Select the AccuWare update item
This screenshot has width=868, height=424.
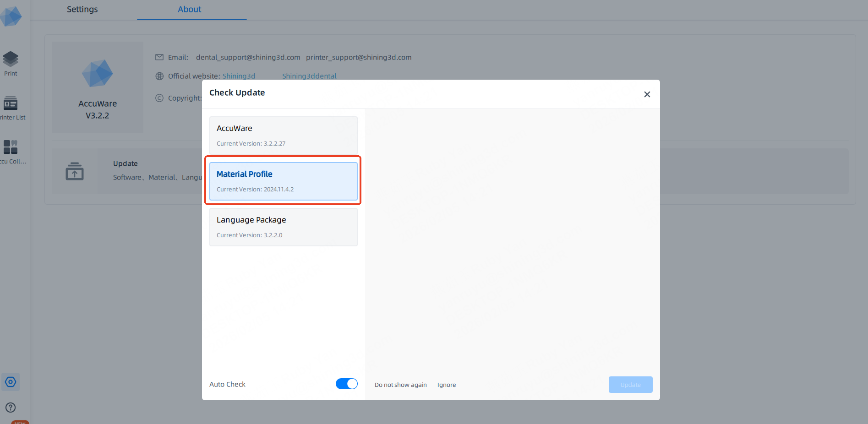point(284,136)
